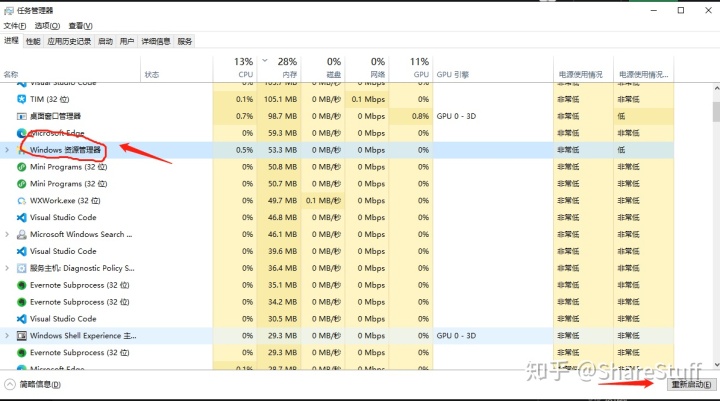Sort by the 28% 内存 column header
The width and height of the screenshot is (720, 401).
(x=279, y=69)
